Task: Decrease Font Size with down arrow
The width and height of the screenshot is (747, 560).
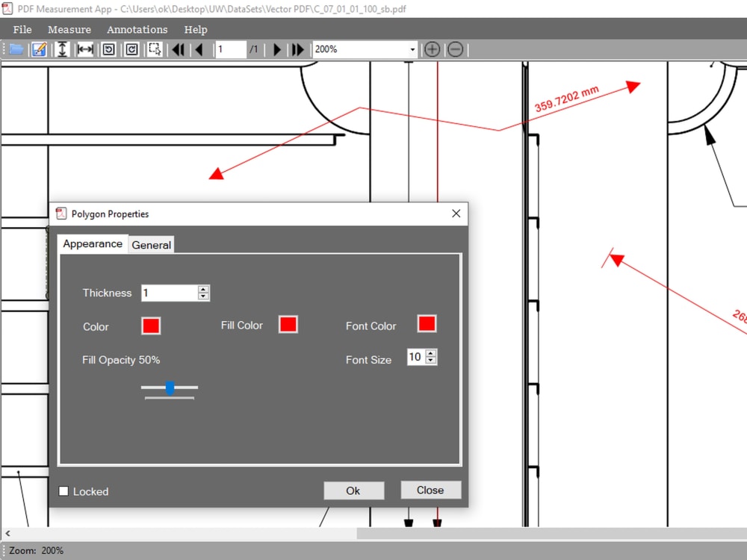Action: (x=431, y=361)
